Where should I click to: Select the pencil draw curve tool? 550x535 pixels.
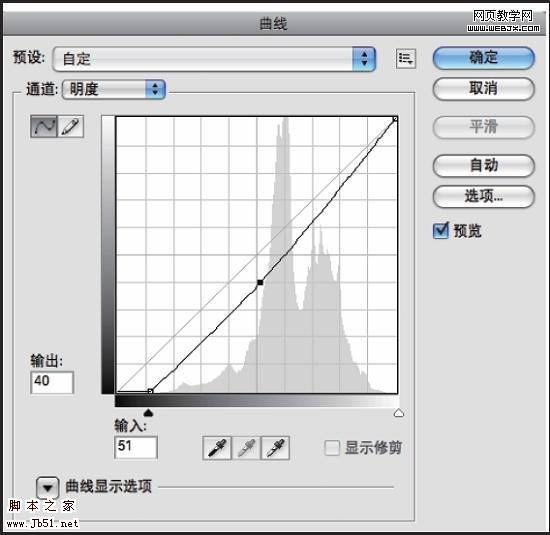coord(71,126)
